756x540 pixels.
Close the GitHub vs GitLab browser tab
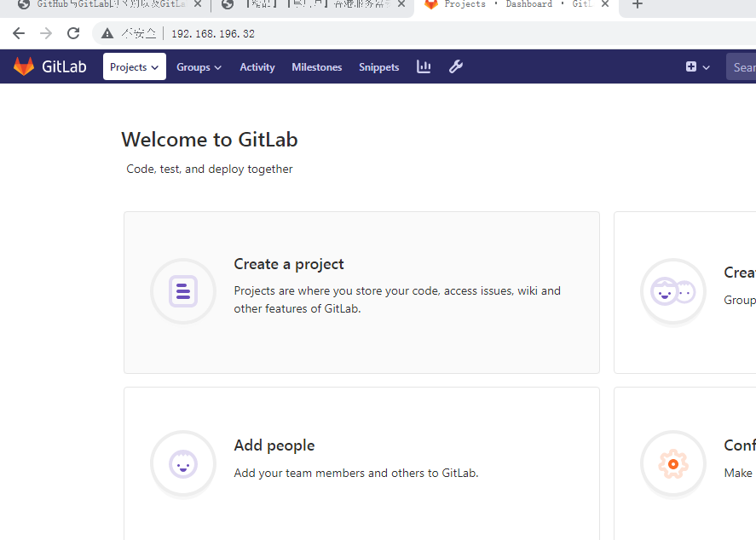(198, 4)
